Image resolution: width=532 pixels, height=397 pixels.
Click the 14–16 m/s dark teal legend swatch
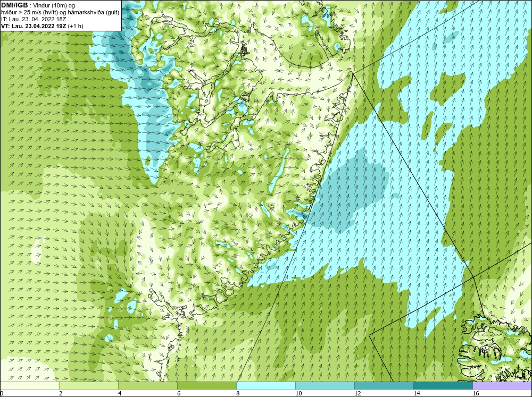point(443,385)
